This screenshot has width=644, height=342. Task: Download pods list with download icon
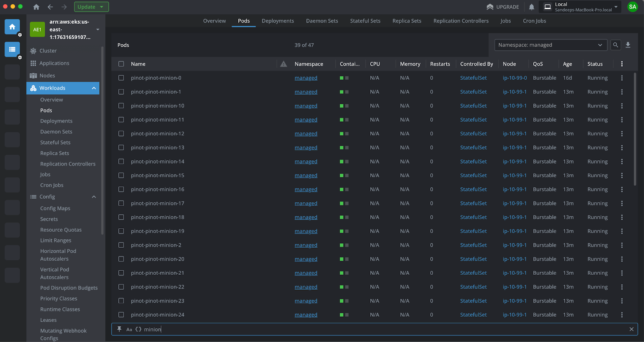point(628,45)
